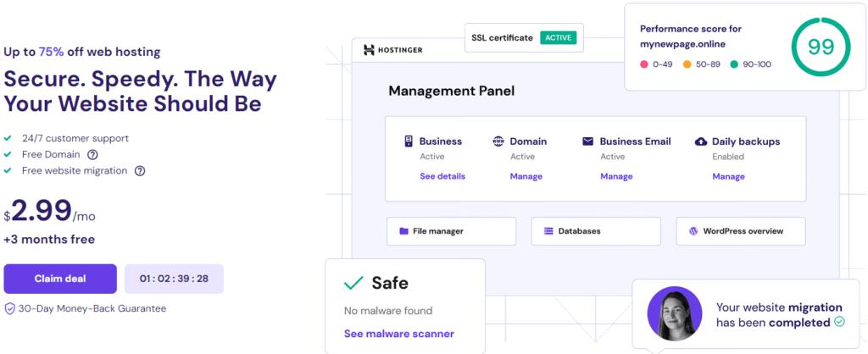Click the No malware found text
This screenshot has width=868, height=354.
[x=388, y=311]
